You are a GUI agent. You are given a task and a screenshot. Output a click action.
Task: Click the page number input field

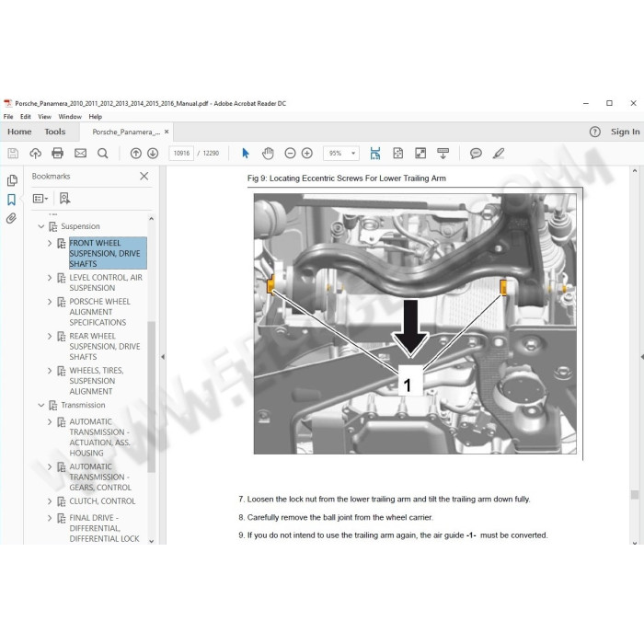click(x=181, y=154)
